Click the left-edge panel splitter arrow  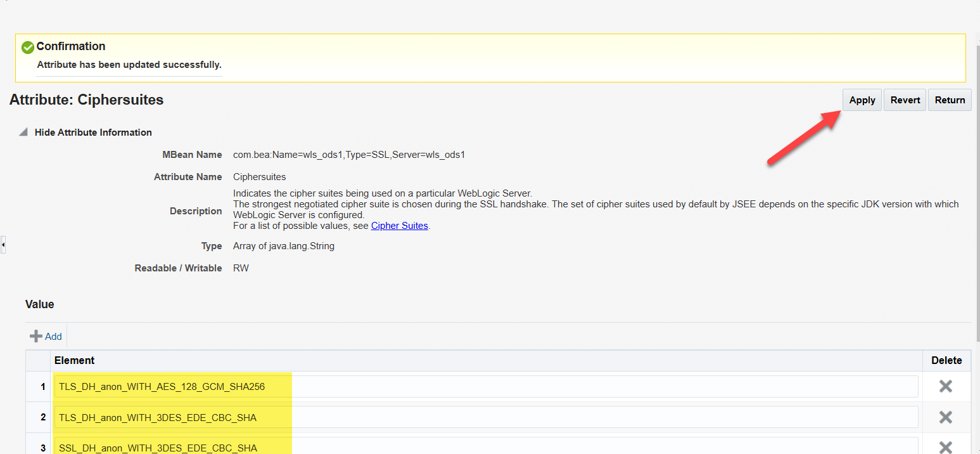point(3,244)
